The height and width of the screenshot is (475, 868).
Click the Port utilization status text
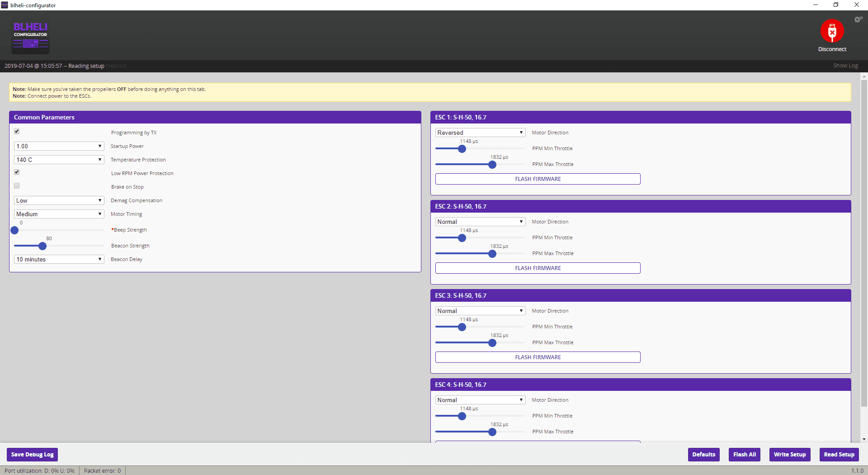(x=39, y=470)
